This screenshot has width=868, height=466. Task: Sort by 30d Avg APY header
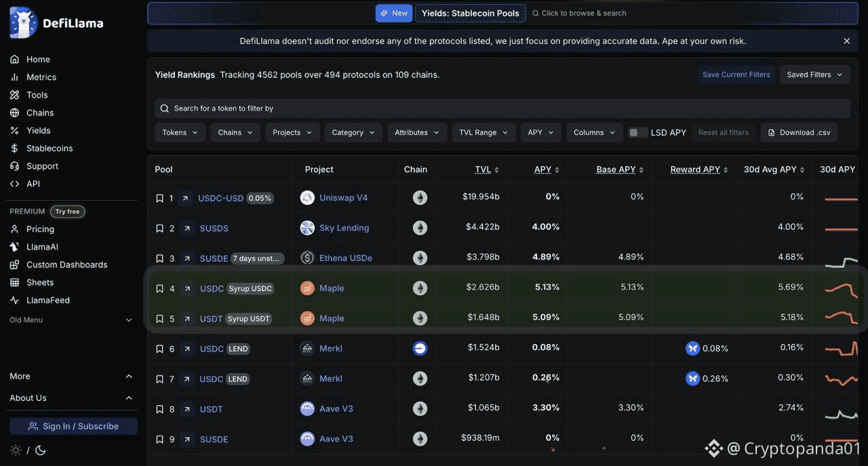click(774, 170)
